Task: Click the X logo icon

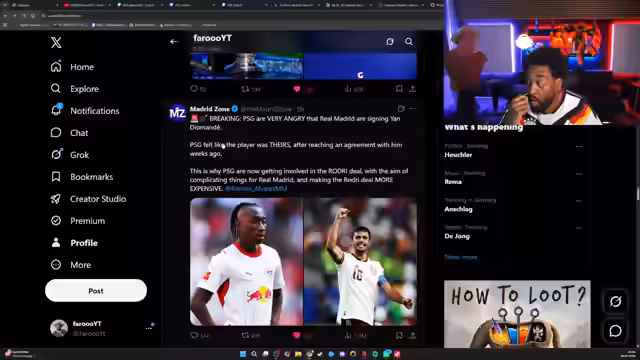Action: coord(56,42)
